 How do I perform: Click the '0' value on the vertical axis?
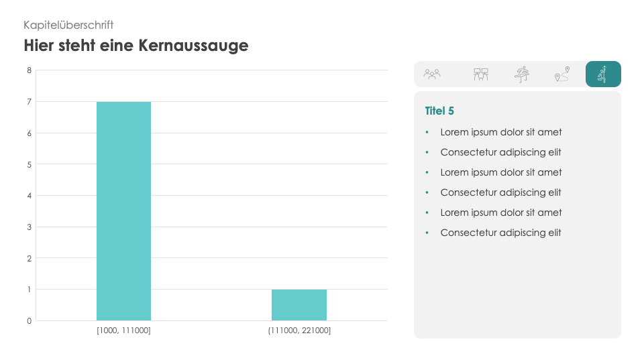pos(30,320)
